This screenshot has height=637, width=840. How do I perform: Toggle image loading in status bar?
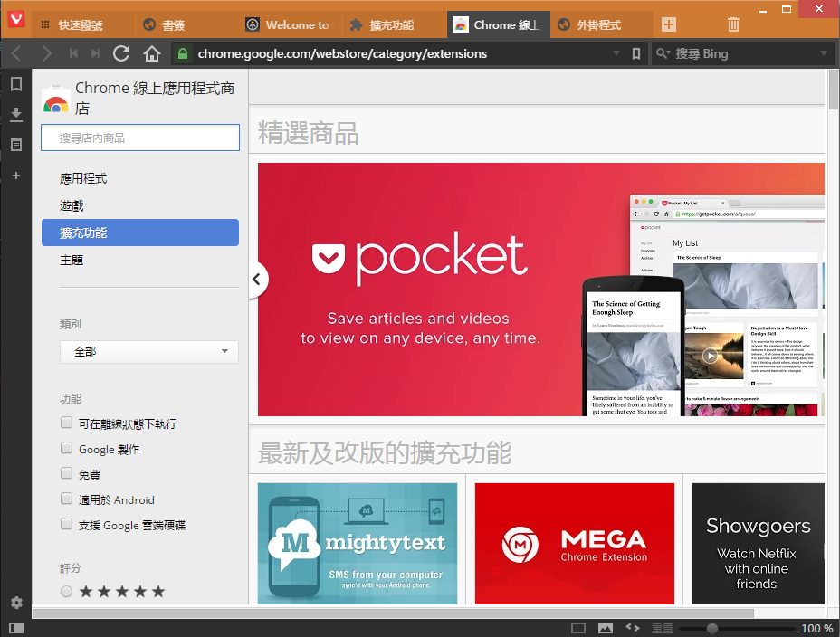[606, 628]
